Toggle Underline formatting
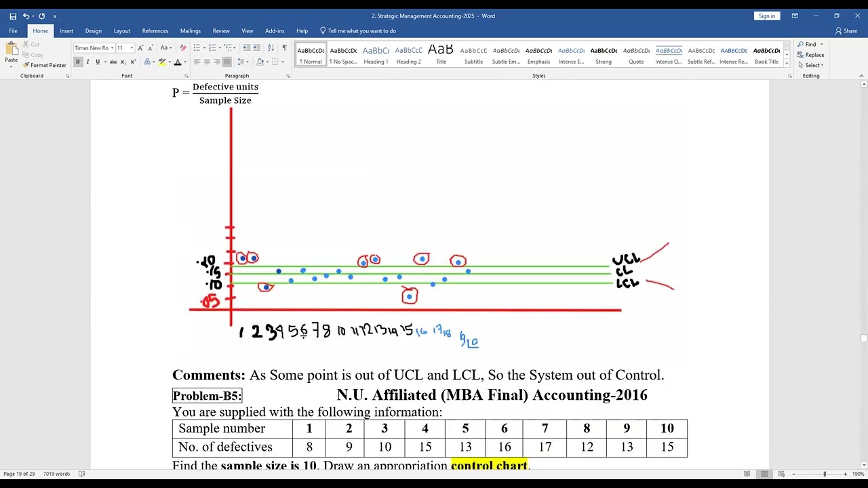This screenshot has height=488, width=868. (x=98, y=62)
